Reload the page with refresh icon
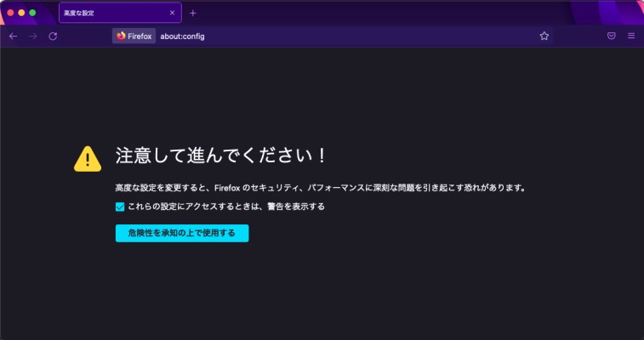The image size is (644, 340). point(53,36)
